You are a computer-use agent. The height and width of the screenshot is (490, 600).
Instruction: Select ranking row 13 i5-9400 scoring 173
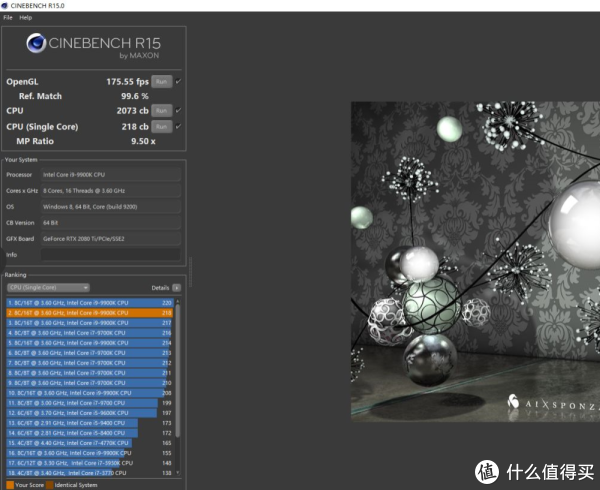point(90,423)
